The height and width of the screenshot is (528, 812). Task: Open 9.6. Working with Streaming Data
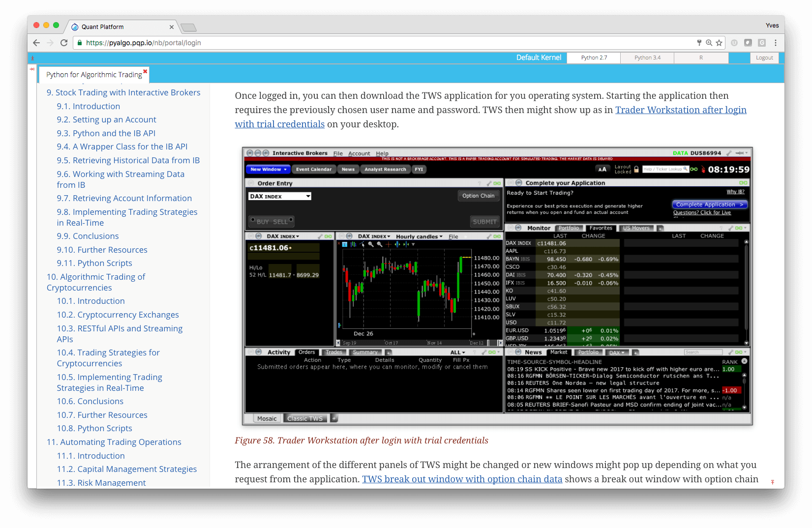(x=120, y=179)
